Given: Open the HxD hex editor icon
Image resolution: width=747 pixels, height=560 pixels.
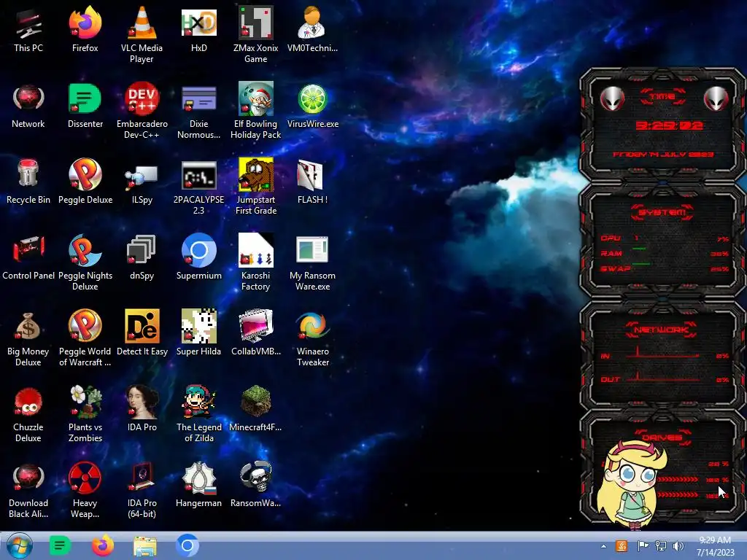Looking at the screenshot, I should point(198,23).
